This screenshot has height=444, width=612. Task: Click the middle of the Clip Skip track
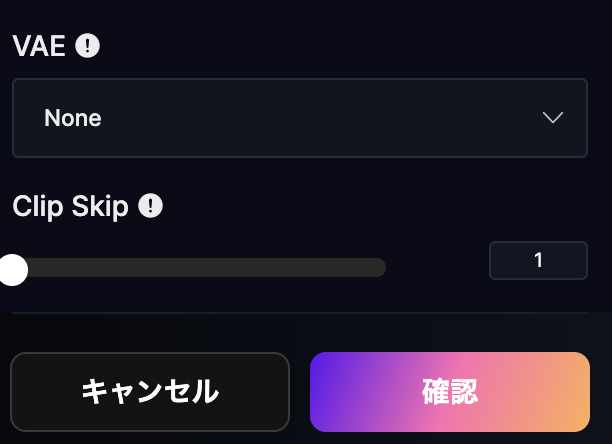[198, 268]
